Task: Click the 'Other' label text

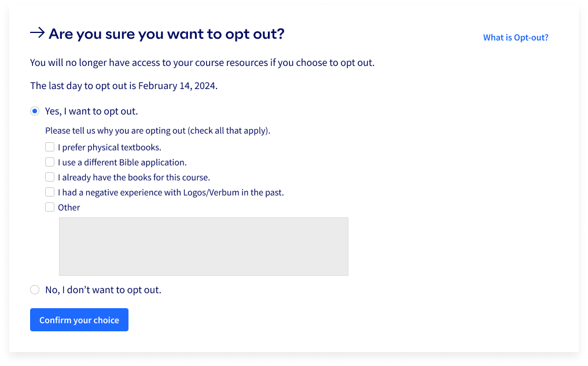Action: pos(69,207)
